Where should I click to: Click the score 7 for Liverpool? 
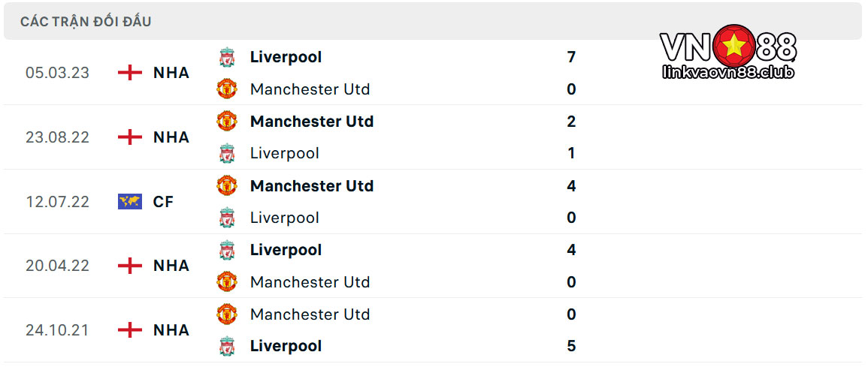click(571, 57)
